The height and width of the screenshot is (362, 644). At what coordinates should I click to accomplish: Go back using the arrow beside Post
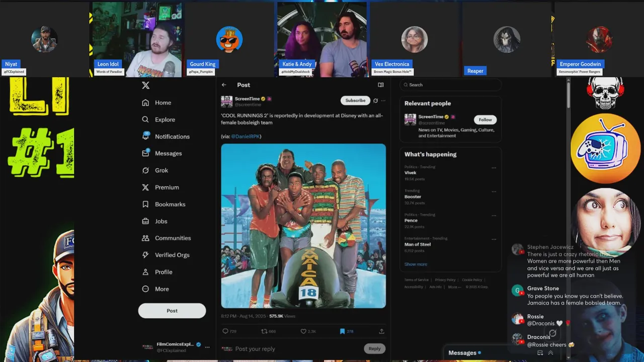[224, 85]
